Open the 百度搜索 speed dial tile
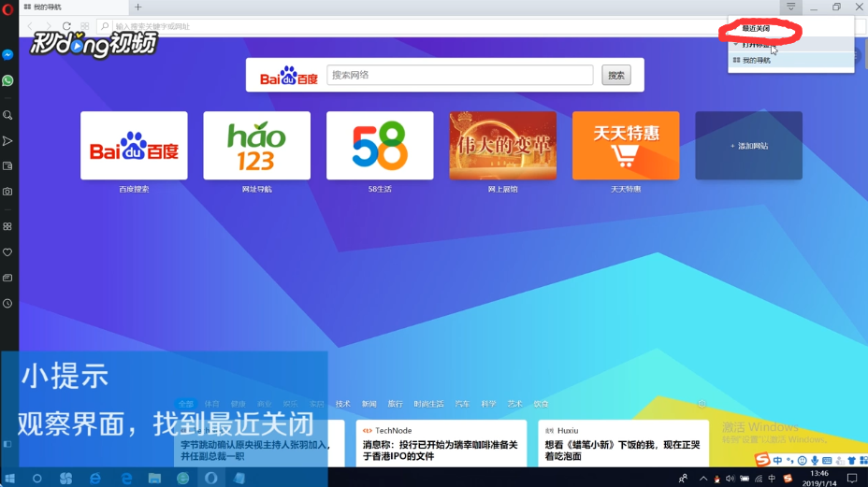The width and height of the screenshot is (868, 487). click(x=134, y=146)
